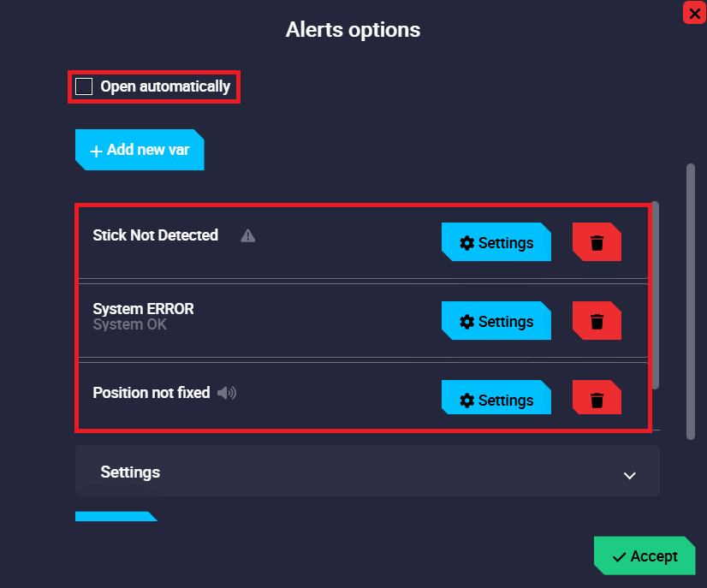Click the warning triangle icon beside Stick Not Detected

[248, 235]
